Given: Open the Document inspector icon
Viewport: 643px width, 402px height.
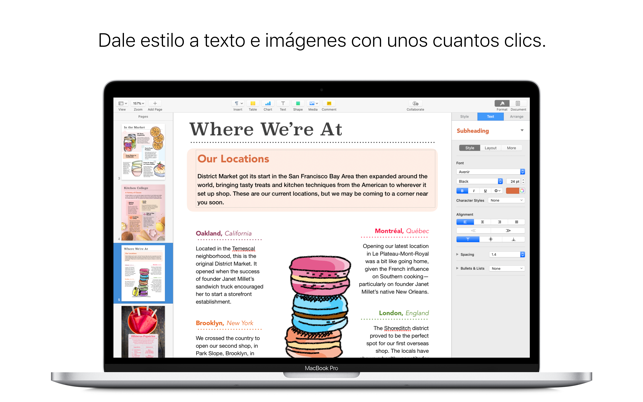Looking at the screenshot, I should coord(518,103).
